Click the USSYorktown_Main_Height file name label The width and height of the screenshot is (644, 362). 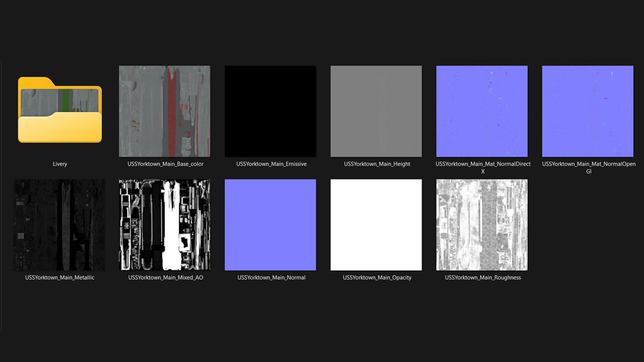coord(377,164)
